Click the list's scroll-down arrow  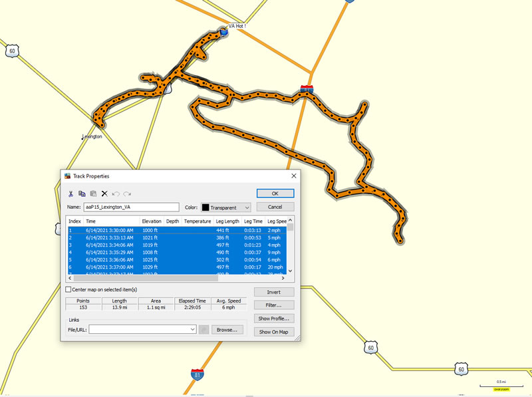pyautogui.click(x=291, y=271)
